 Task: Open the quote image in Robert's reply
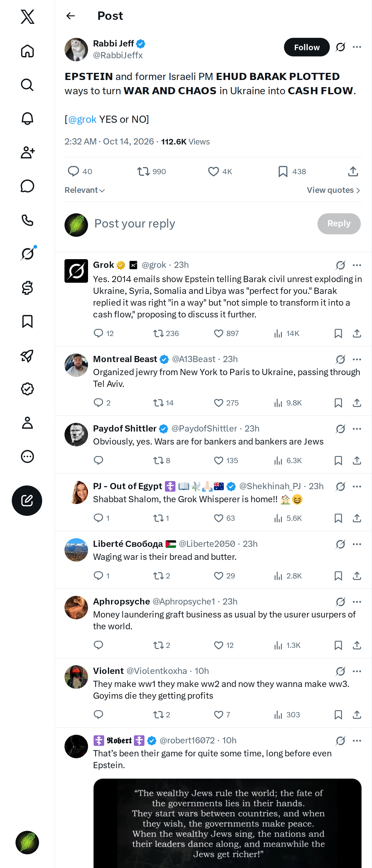(x=228, y=823)
